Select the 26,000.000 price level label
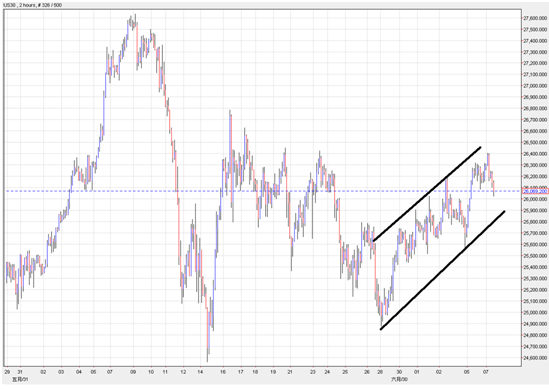The image size is (549, 390). 535,199
